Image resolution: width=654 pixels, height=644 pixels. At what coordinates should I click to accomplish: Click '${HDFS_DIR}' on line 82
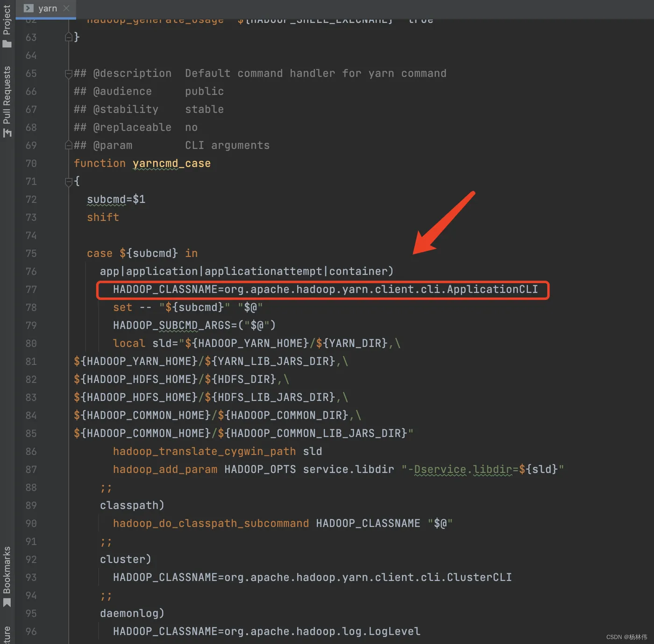point(241,380)
